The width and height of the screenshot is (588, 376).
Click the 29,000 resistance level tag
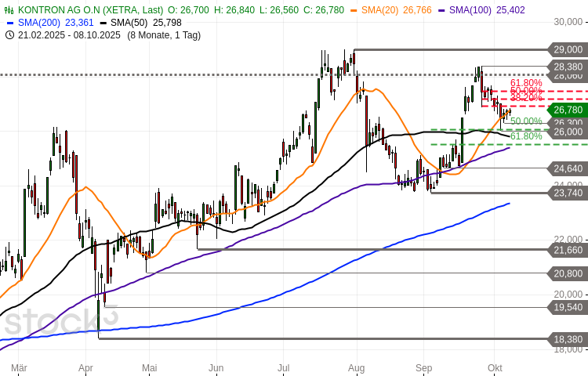pyautogui.click(x=568, y=49)
